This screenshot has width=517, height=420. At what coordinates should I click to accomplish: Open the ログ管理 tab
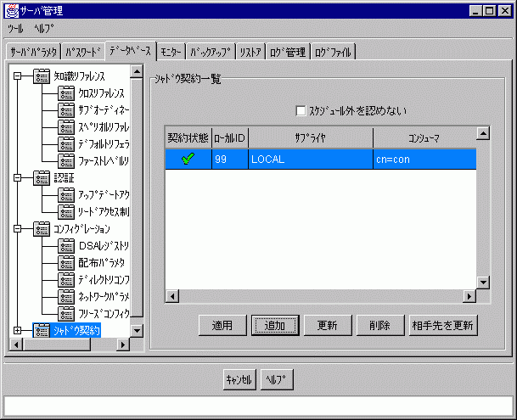click(288, 52)
